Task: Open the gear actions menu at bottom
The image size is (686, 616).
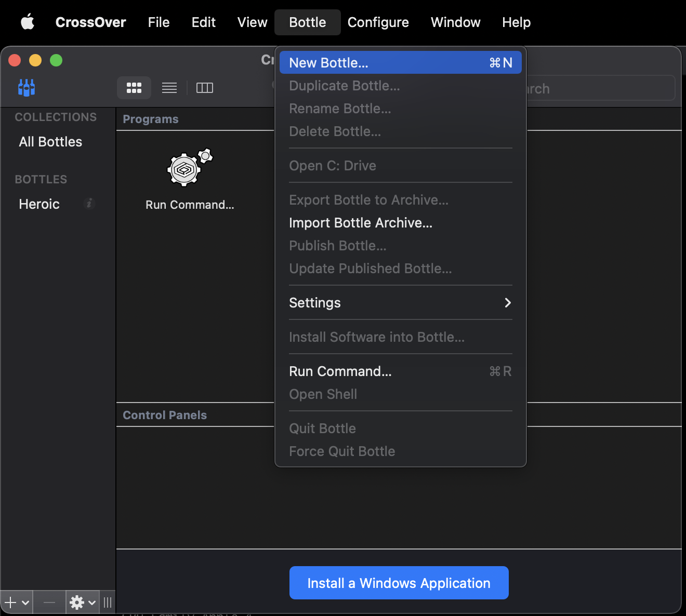Action: [x=77, y=602]
